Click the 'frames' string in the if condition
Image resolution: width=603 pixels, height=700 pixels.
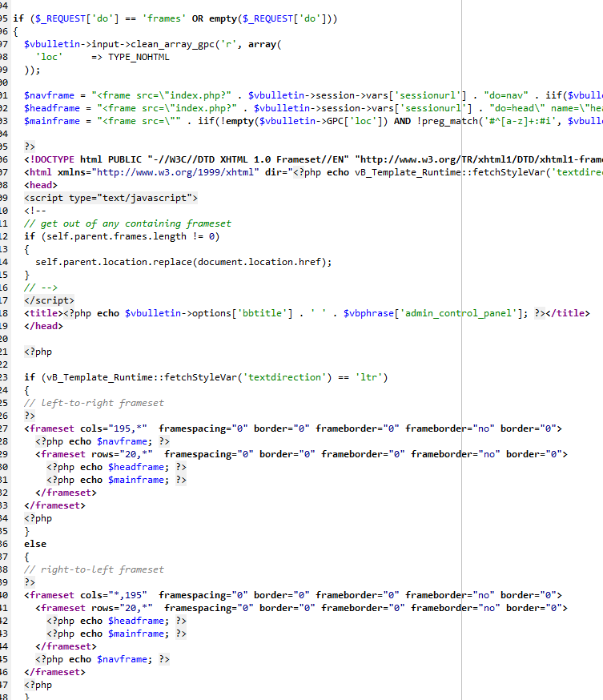[164, 18]
